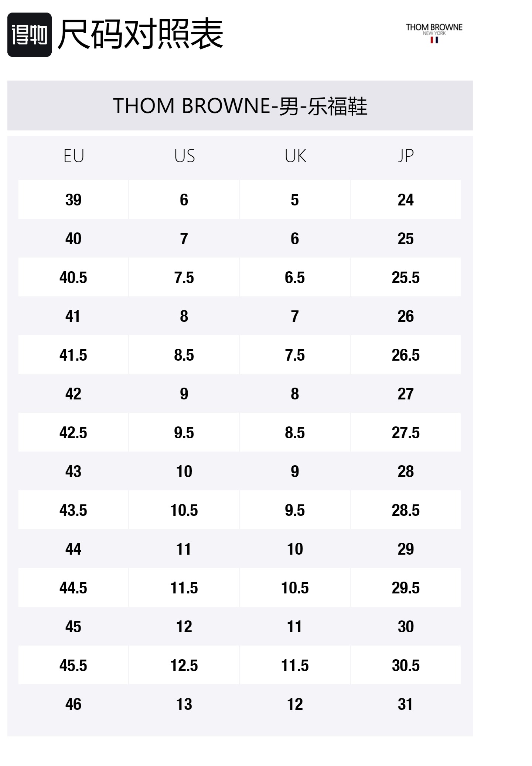532x766 pixels.
Task: Click the US column header
Action: [x=184, y=156]
